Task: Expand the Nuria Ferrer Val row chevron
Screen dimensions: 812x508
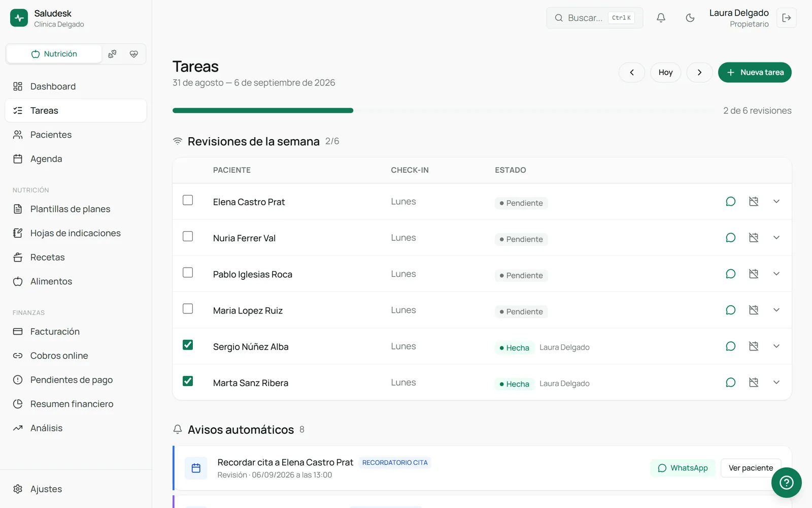Action: (776, 238)
